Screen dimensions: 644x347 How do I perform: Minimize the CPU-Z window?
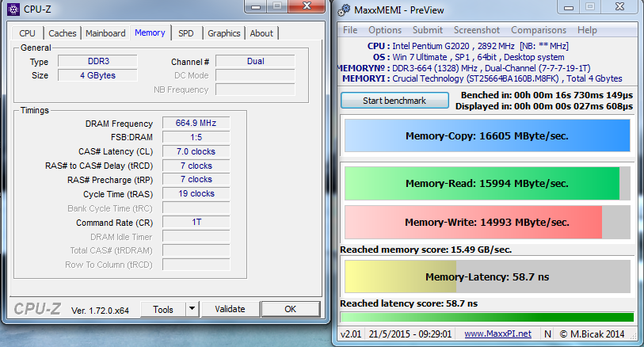click(x=256, y=6)
